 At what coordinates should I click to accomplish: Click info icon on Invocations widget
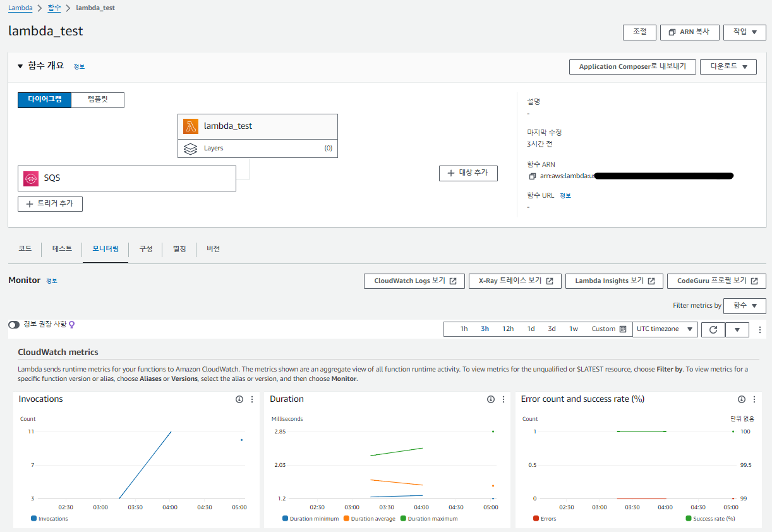tap(239, 399)
